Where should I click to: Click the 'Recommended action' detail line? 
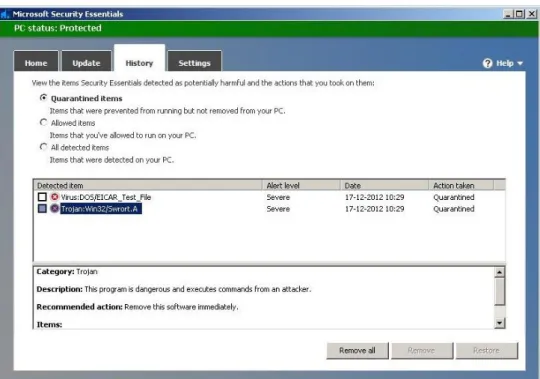tap(137, 307)
